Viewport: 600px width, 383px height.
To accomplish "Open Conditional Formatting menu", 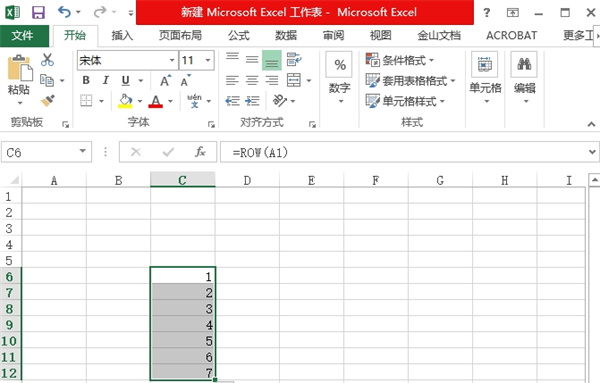I will (399, 60).
